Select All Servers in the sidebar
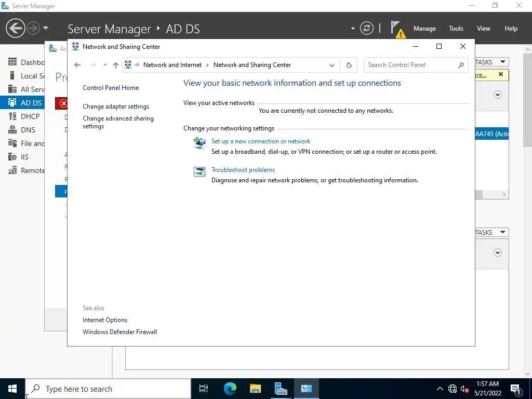The height and width of the screenshot is (399, 532). coord(22,89)
